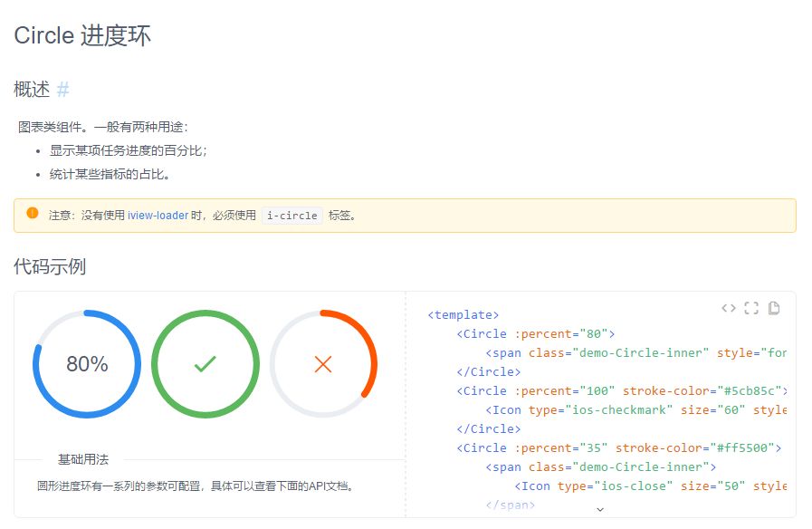
Task: Click the orange X close icon
Action: tap(323, 364)
